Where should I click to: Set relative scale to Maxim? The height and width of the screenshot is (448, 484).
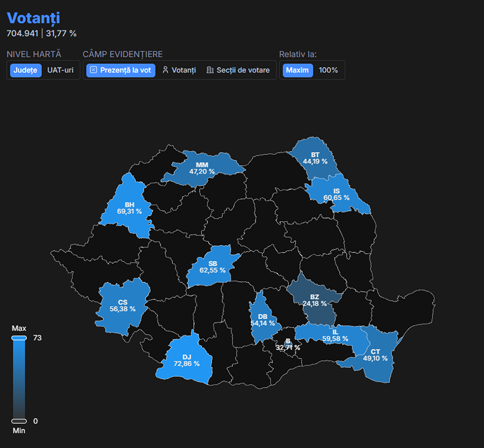click(297, 70)
